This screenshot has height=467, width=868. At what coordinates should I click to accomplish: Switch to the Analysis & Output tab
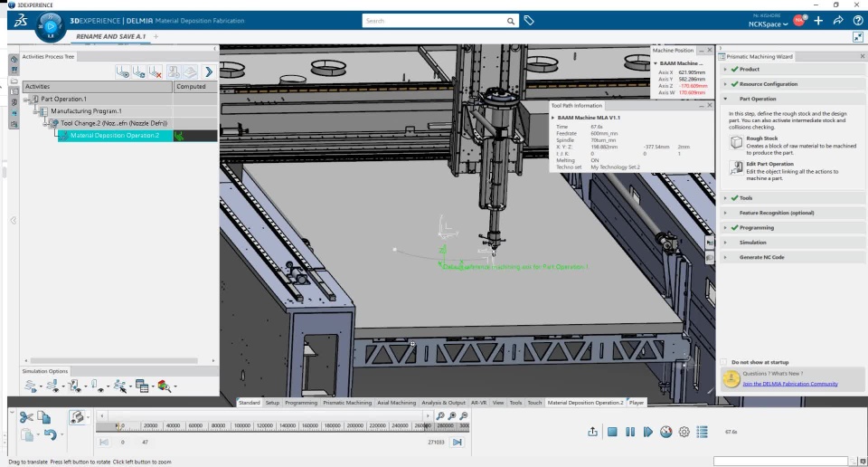[443, 403]
